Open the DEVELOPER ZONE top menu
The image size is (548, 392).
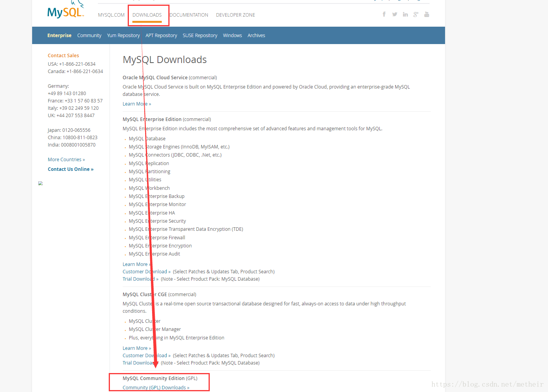pyautogui.click(x=235, y=15)
